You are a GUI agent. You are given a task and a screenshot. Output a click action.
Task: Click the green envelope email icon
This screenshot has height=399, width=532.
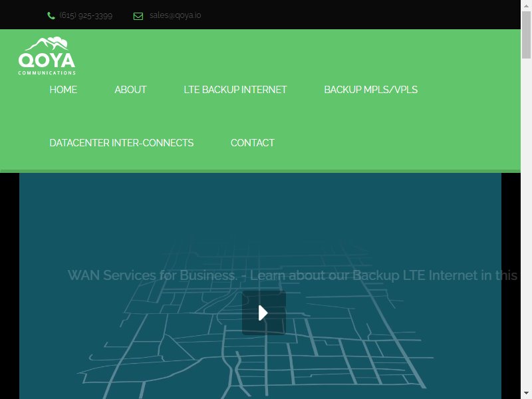pos(138,16)
